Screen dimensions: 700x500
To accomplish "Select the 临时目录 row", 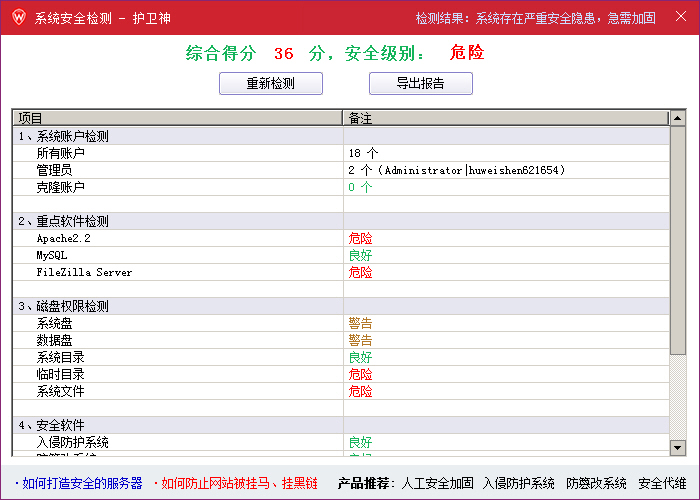I will pos(342,374).
